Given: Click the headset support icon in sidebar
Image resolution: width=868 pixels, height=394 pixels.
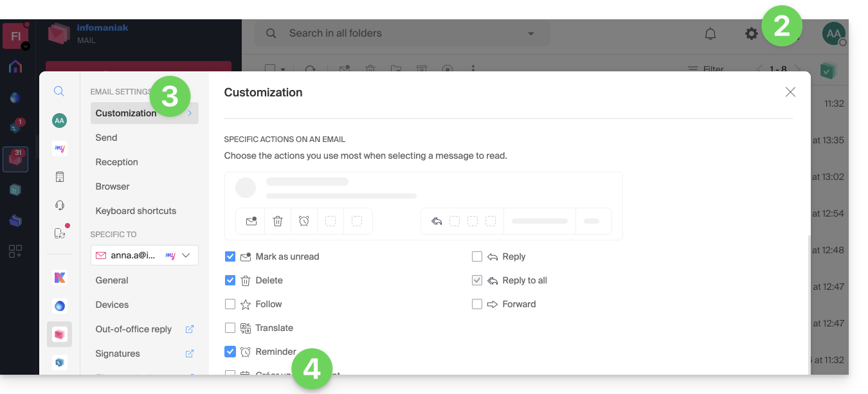Looking at the screenshot, I should (x=59, y=205).
